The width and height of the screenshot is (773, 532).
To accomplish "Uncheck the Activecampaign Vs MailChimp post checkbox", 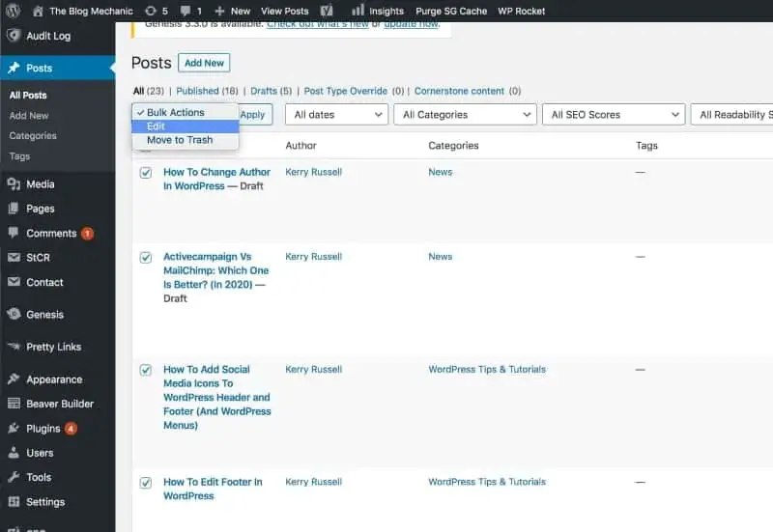I will pyautogui.click(x=146, y=258).
